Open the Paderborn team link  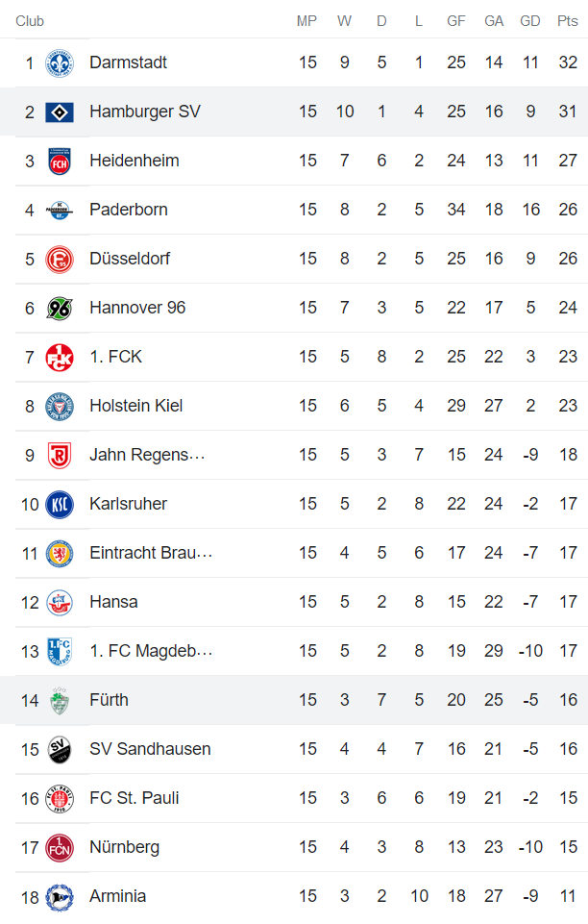pos(128,210)
